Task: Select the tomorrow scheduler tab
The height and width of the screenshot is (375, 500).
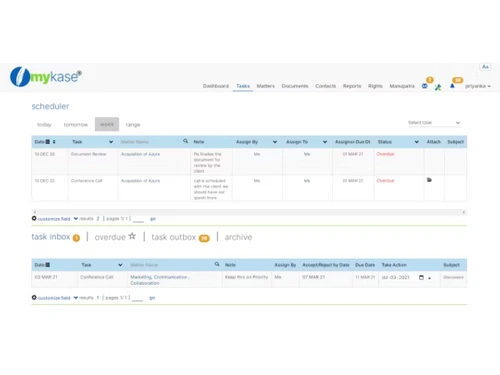Action: (76, 125)
